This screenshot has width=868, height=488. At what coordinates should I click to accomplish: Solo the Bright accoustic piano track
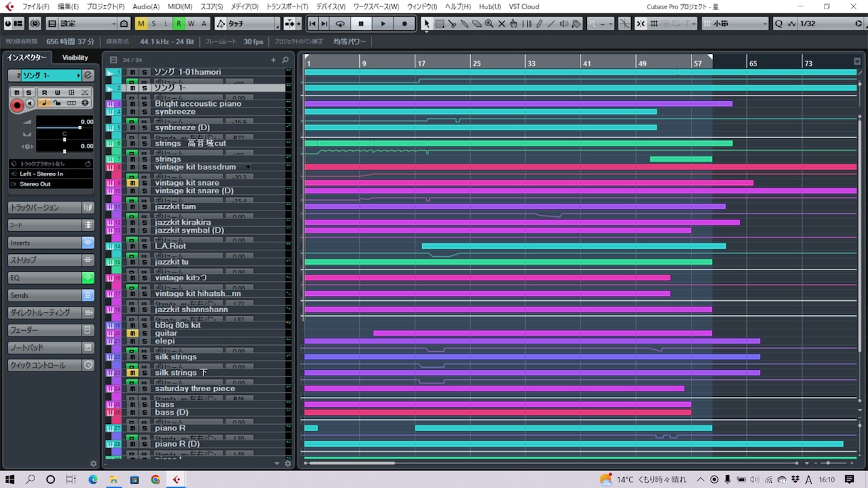pos(144,104)
